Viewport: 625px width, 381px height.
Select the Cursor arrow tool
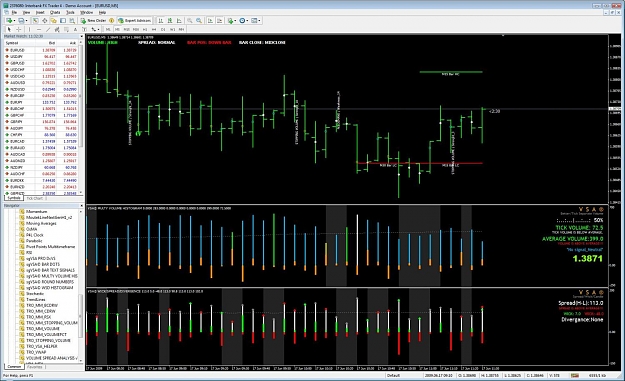pos(9,29)
